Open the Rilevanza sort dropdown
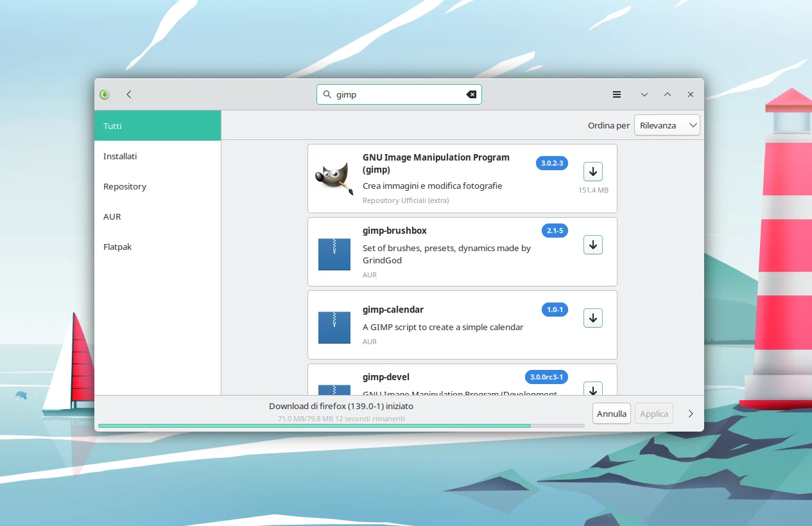The height and width of the screenshot is (526, 812). (666, 125)
